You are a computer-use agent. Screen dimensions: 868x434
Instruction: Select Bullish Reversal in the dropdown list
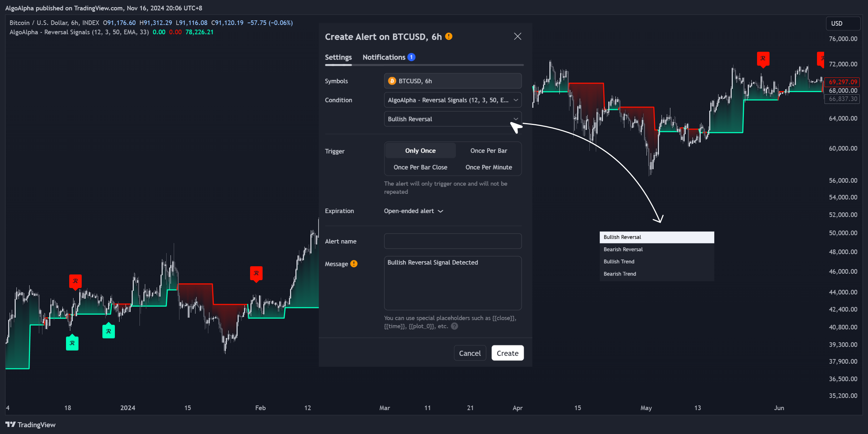point(657,237)
